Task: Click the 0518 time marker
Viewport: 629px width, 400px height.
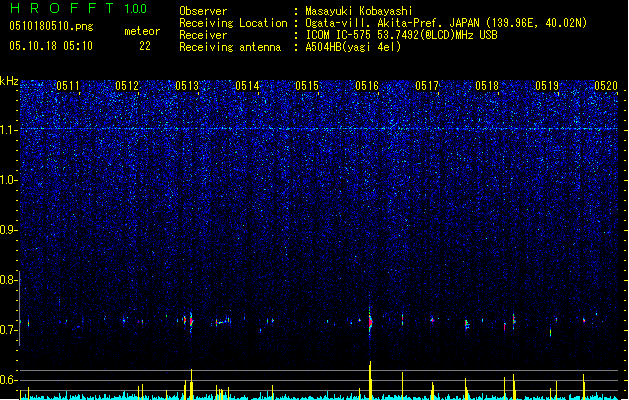Action: coord(487,86)
